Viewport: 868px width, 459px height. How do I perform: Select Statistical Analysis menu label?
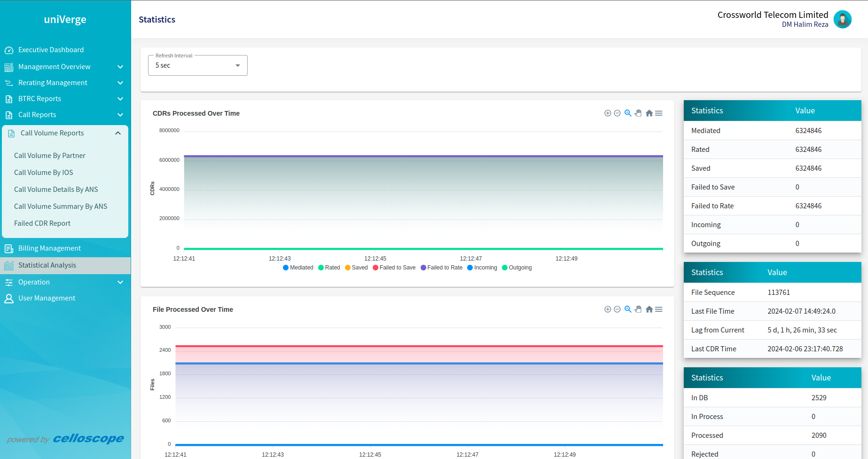point(47,265)
